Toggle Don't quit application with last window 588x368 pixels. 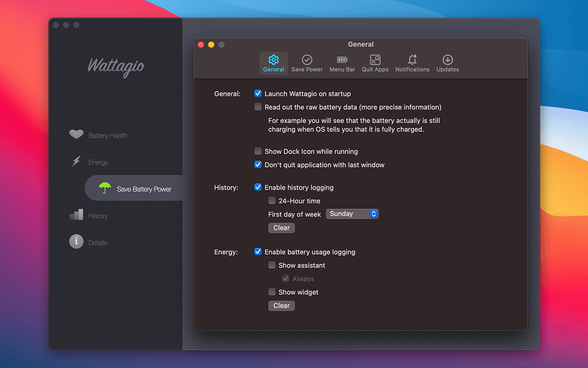click(258, 165)
